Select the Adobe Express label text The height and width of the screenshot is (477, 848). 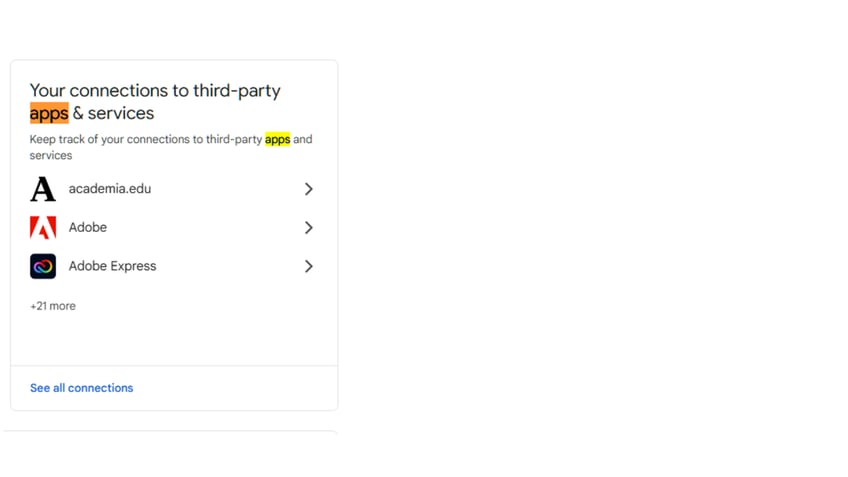[112, 266]
